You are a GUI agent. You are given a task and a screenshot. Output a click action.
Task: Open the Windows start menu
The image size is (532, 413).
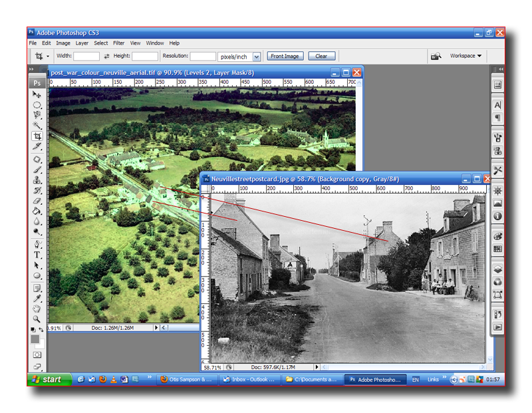[49, 379]
